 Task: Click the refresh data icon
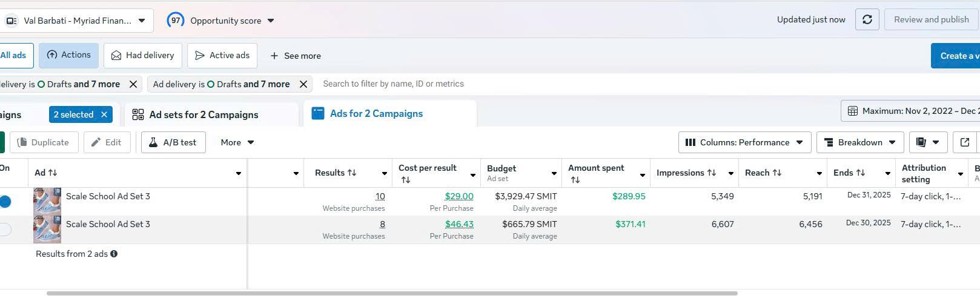click(x=867, y=20)
